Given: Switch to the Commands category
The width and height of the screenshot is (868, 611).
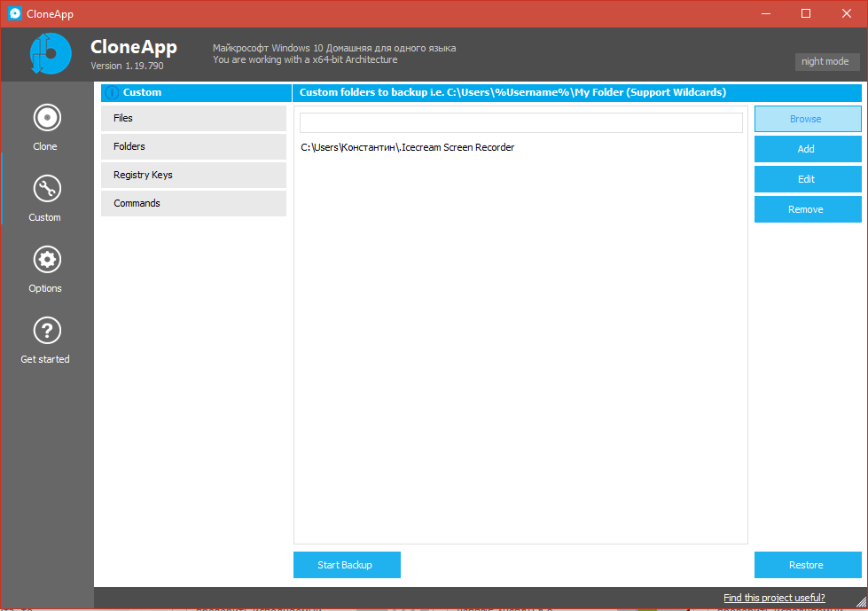Looking at the screenshot, I should [193, 203].
